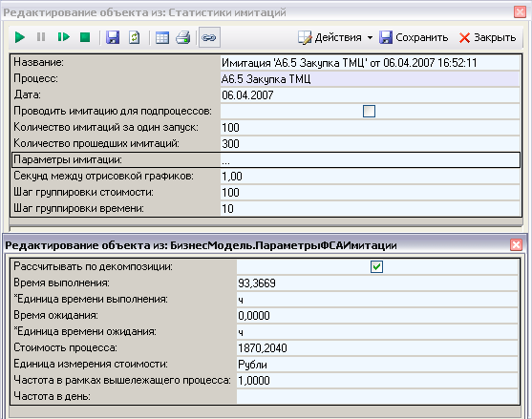Close the ПараметрыФСАИмитации dialog
Image resolution: width=532 pixels, height=419 pixels.
(x=516, y=244)
